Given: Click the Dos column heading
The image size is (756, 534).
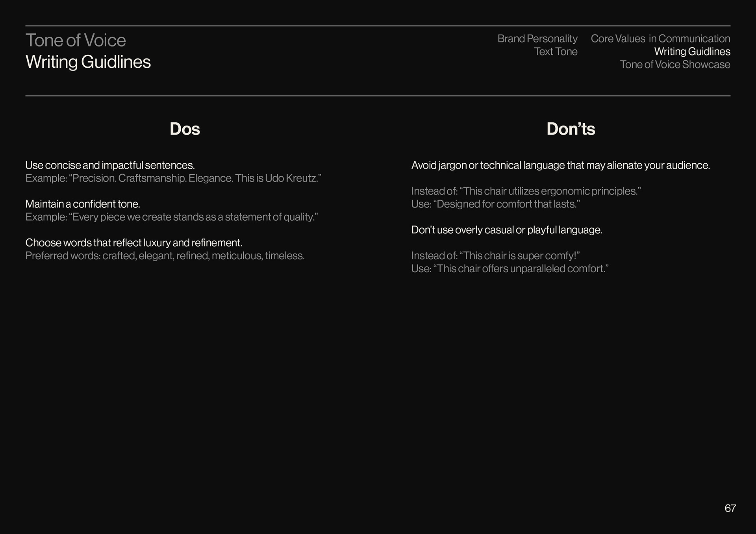Looking at the screenshot, I should pos(185,129).
